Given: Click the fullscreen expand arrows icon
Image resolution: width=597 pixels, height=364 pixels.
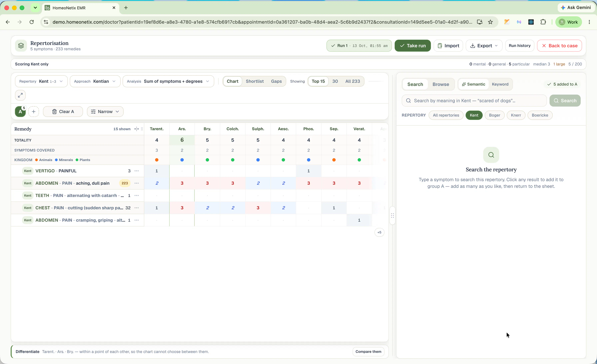Looking at the screenshot, I should click(20, 95).
